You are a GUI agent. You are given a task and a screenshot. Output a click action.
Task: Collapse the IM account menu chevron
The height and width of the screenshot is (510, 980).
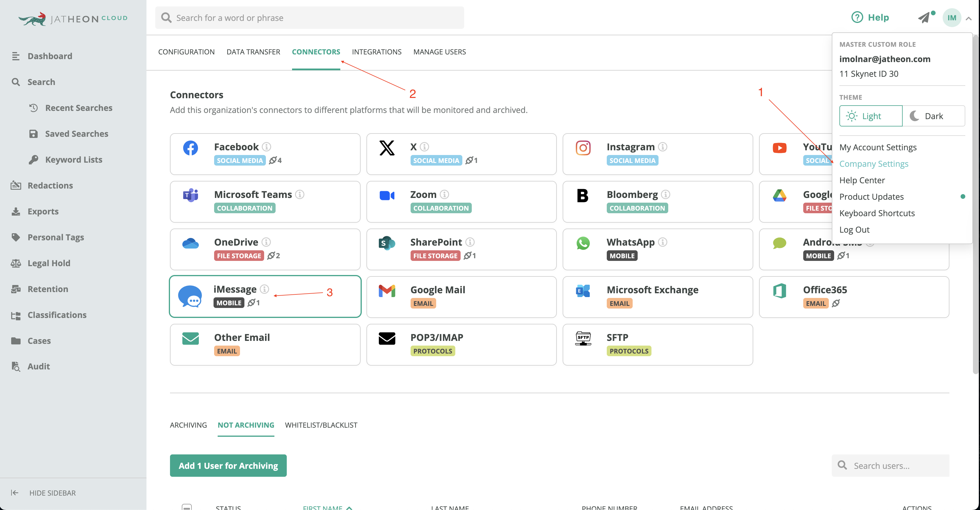[x=969, y=18]
